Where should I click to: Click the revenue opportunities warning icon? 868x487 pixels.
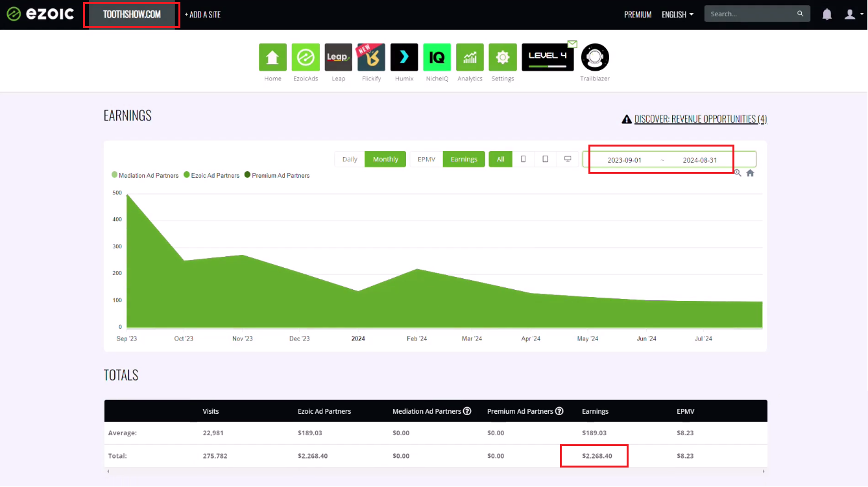(627, 119)
